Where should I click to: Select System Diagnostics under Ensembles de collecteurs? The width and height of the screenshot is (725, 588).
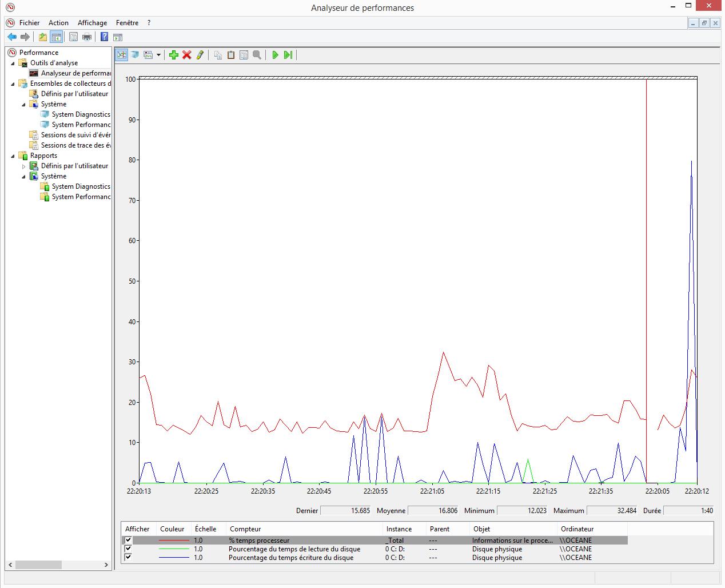coord(81,114)
